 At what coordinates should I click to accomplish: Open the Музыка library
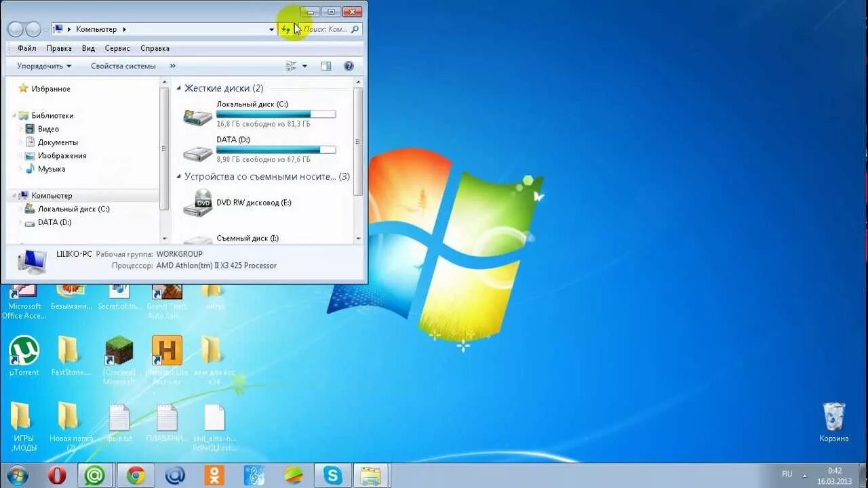click(x=52, y=169)
